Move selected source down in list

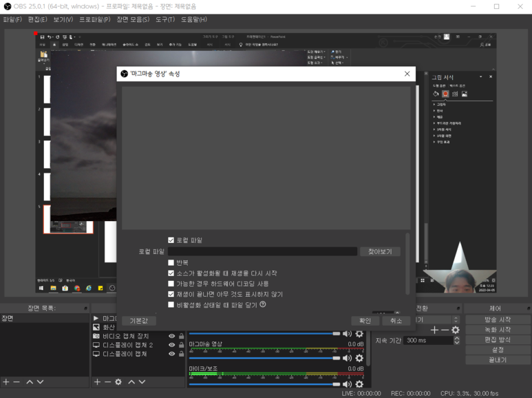pos(142,381)
